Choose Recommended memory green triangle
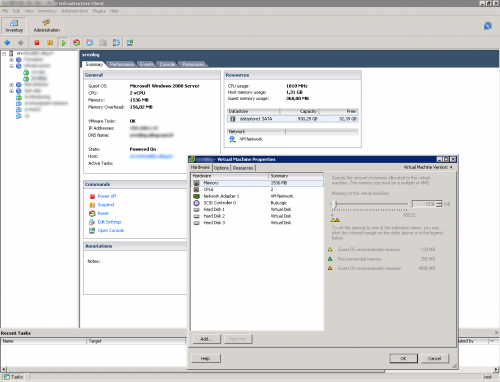 [330, 259]
